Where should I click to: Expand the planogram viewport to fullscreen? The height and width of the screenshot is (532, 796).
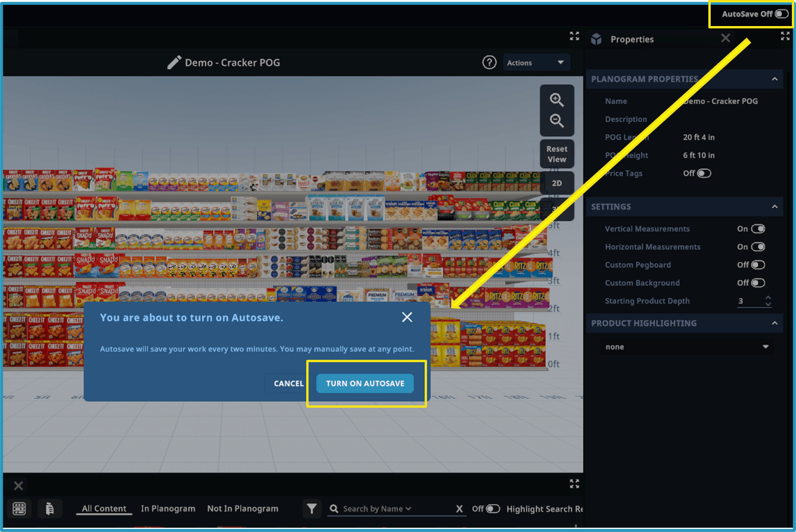click(x=574, y=37)
